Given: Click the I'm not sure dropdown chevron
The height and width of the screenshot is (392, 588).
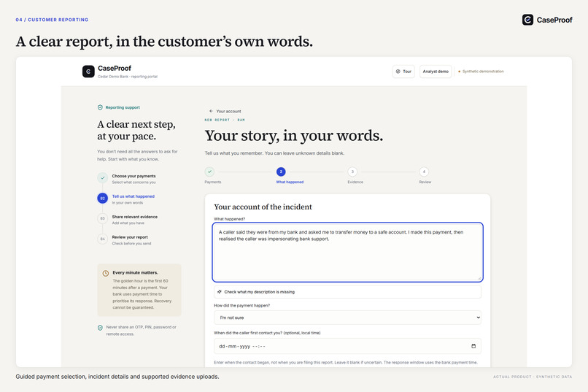Looking at the screenshot, I should [x=478, y=318].
